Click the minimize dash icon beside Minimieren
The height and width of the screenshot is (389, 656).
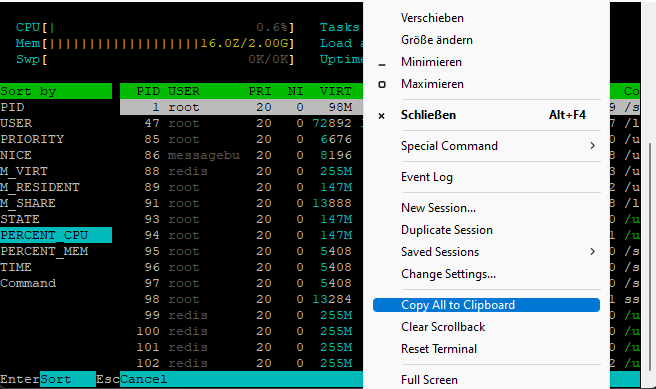pyautogui.click(x=382, y=65)
